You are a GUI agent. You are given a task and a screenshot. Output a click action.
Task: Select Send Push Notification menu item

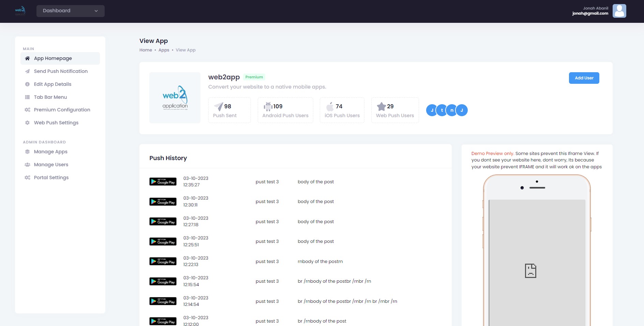coord(61,71)
